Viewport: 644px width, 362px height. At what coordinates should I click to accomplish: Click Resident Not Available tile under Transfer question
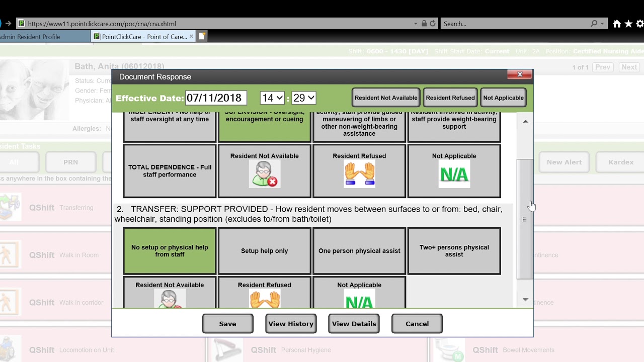coord(170,293)
